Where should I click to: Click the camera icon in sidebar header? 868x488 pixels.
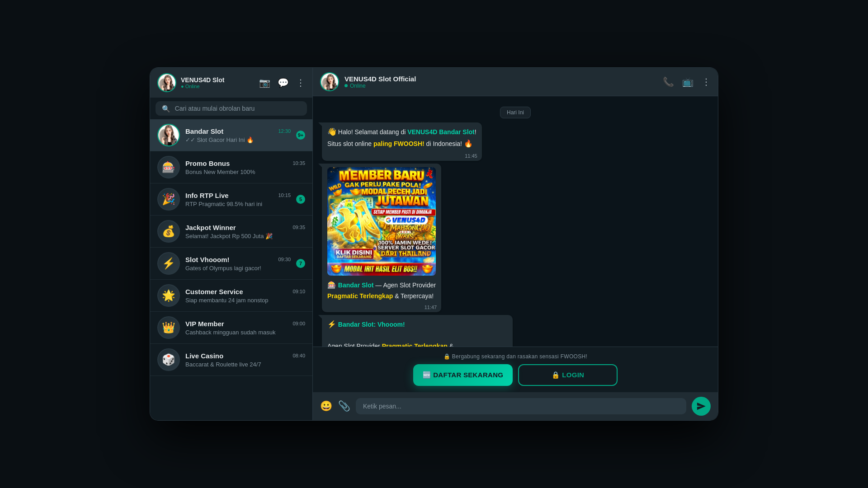click(264, 83)
